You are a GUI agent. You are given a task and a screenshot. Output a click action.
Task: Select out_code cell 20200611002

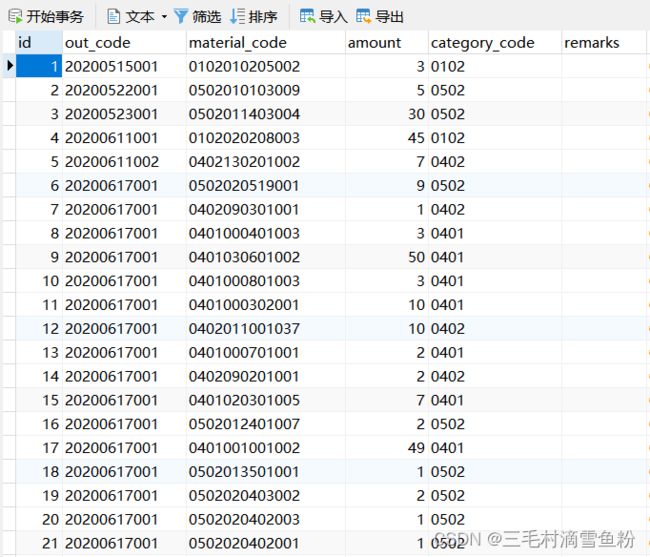point(124,161)
